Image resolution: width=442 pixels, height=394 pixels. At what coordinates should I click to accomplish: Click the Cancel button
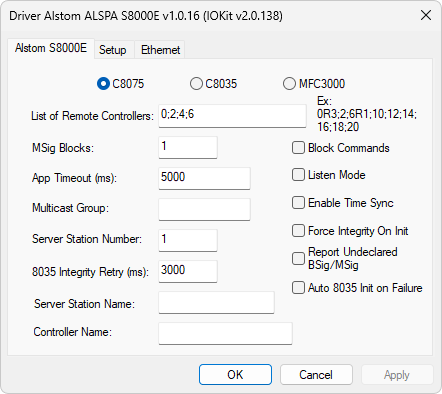coord(316,375)
